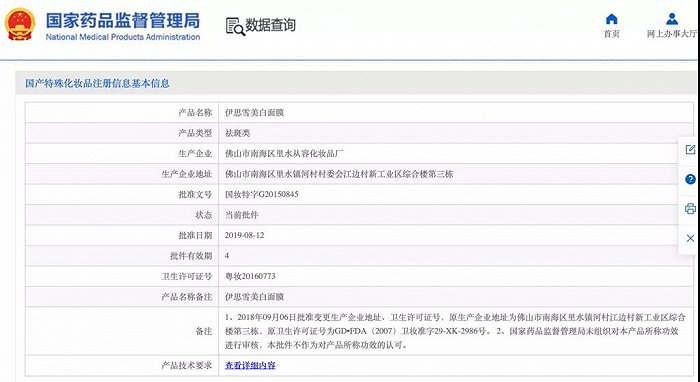Click product type value 祛斑类
700x382 pixels.
coord(238,133)
